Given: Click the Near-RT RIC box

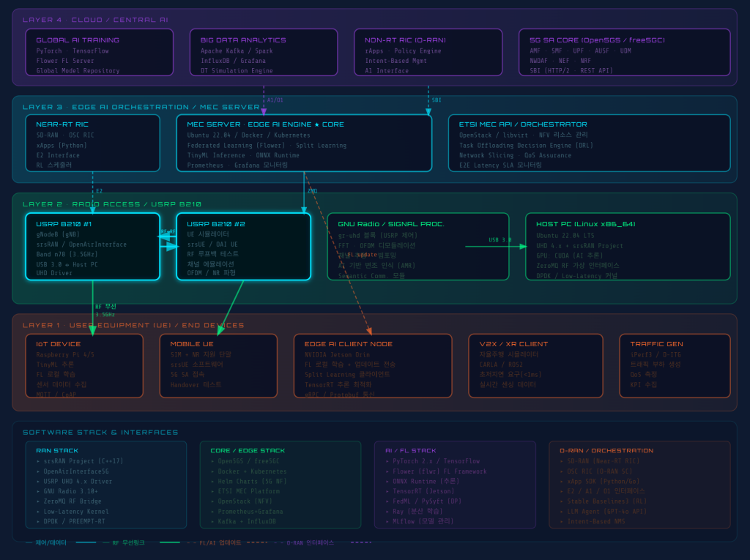Looking at the screenshot, I should [x=92, y=143].
